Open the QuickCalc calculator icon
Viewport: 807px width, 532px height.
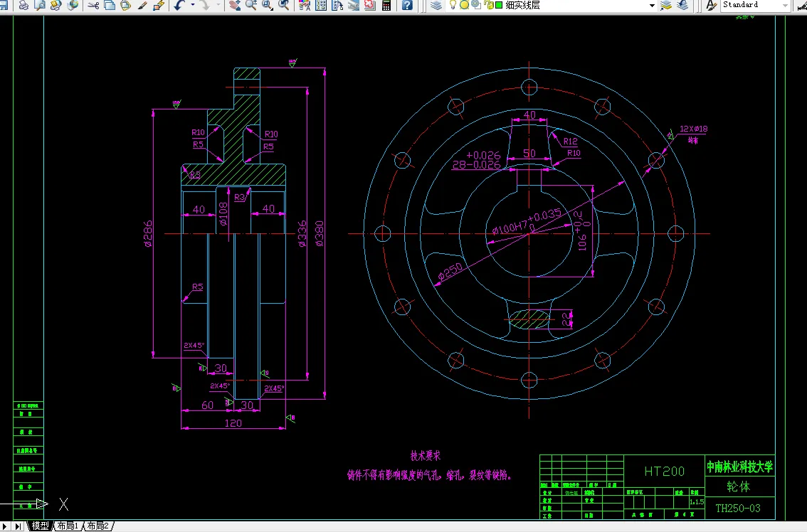(x=386, y=5)
